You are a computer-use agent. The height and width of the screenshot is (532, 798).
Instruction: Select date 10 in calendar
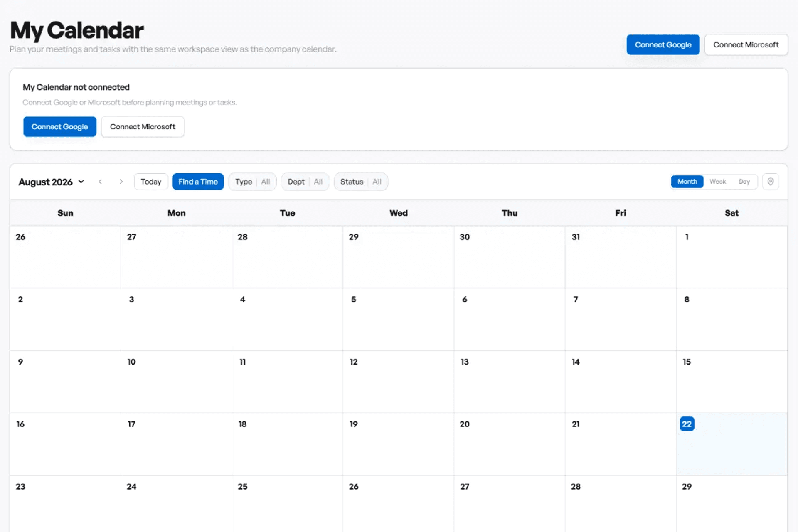click(x=176, y=382)
